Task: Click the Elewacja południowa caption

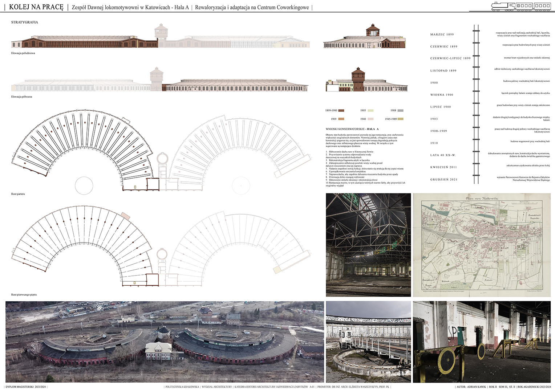Action: 23,53
